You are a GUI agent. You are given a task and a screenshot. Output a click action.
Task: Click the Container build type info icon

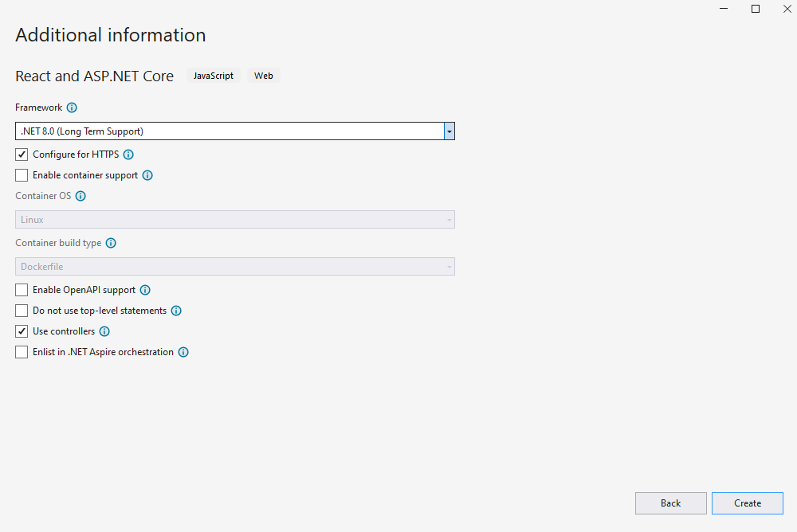[111, 244]
